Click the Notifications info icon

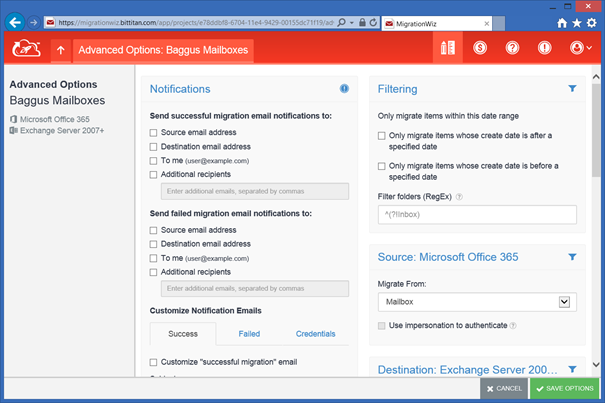pyautogui.click(x=344, y=89)
